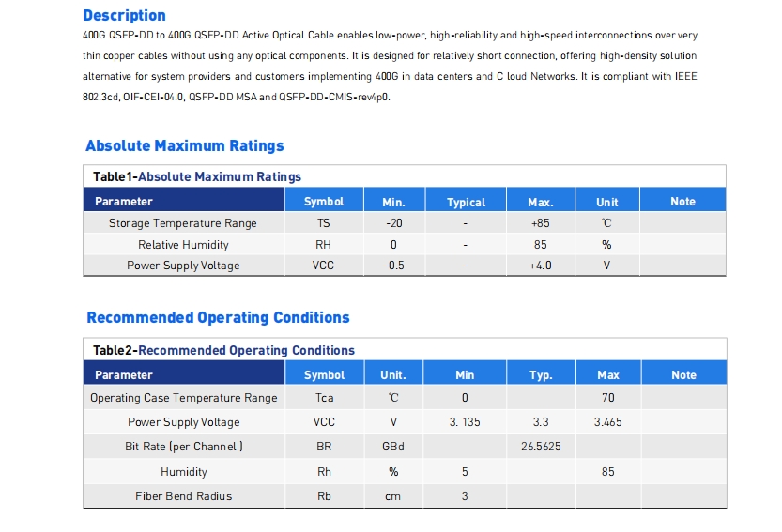
Task: Click the Operating Case Temperature Range cell
Action: pos(183,398)
